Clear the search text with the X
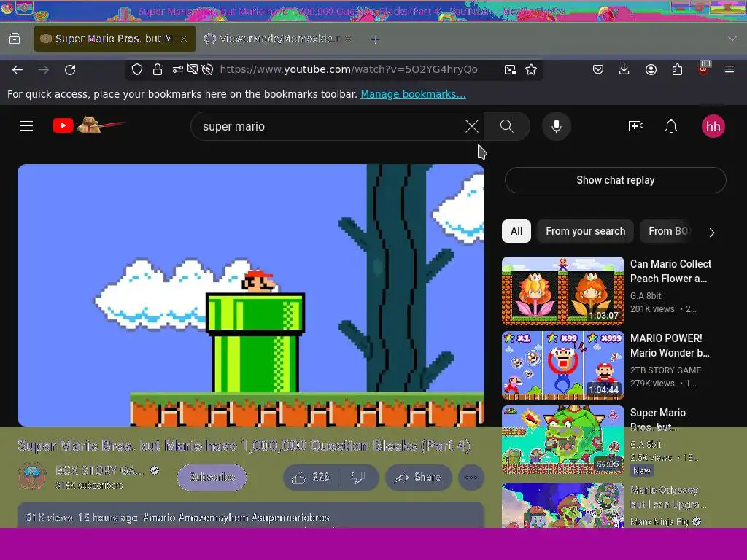Viewport: 747px width, 560px height. 472,126
